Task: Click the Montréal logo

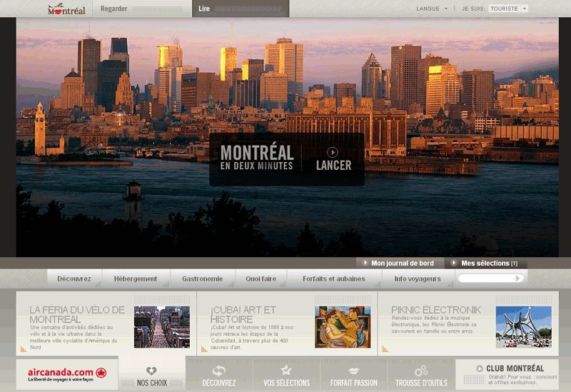Action: coord(66,9)
